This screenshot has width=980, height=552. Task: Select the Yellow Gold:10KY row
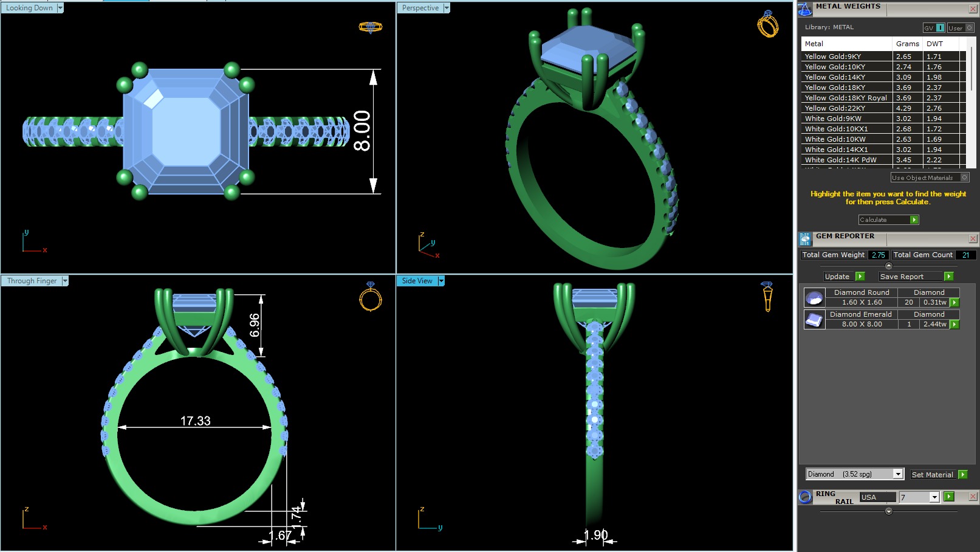point(884,67)
